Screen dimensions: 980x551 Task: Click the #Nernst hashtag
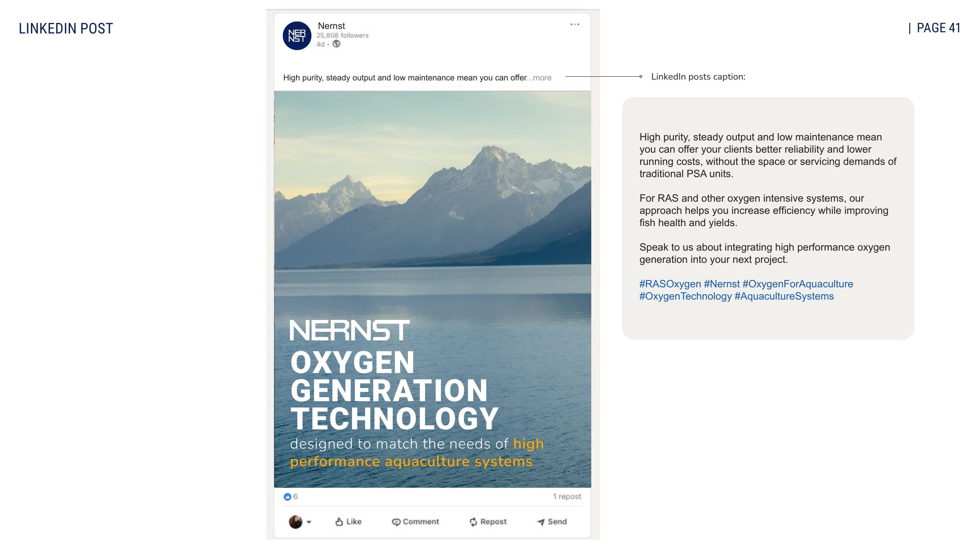[x=722, y=284]
